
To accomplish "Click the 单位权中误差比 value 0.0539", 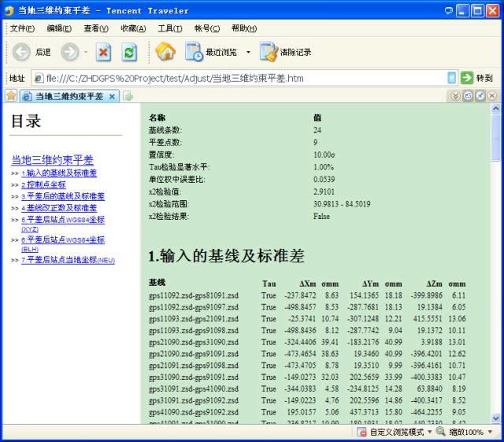I will pyautogui.click(x=324, y=179).
